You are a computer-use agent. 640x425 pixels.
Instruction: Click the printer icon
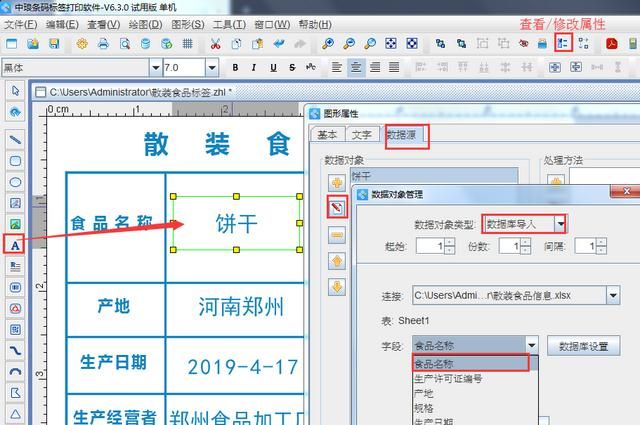(x=103, y=43)
